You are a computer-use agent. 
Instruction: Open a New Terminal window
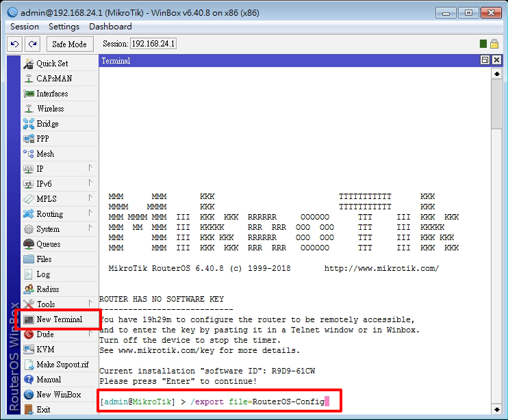tap(60, 319)
